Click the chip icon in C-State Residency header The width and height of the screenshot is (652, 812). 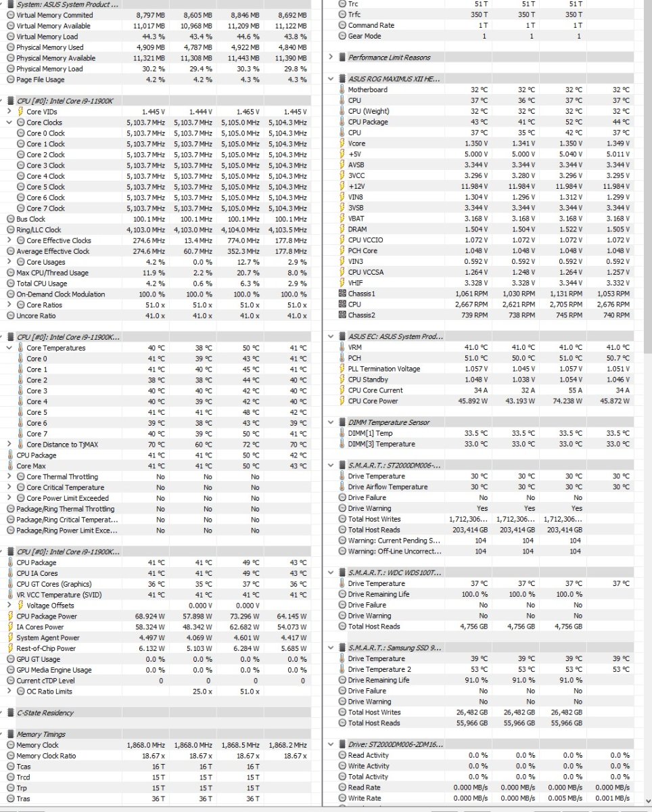pos(10,713)
